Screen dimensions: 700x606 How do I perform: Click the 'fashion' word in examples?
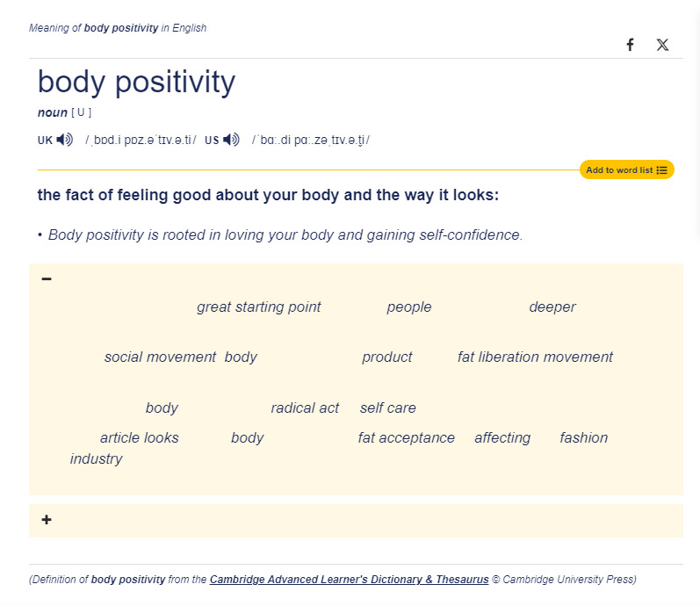(584, 438)
